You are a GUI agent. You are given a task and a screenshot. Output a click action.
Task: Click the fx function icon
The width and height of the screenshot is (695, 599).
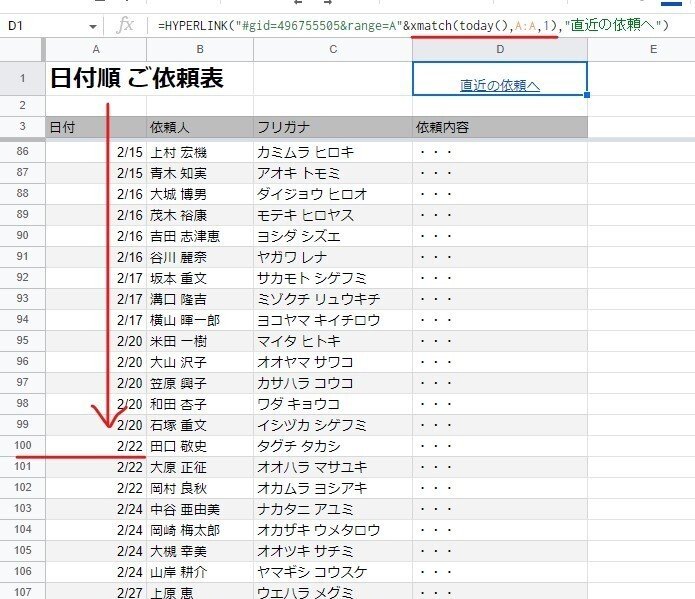tap(125, 25)
